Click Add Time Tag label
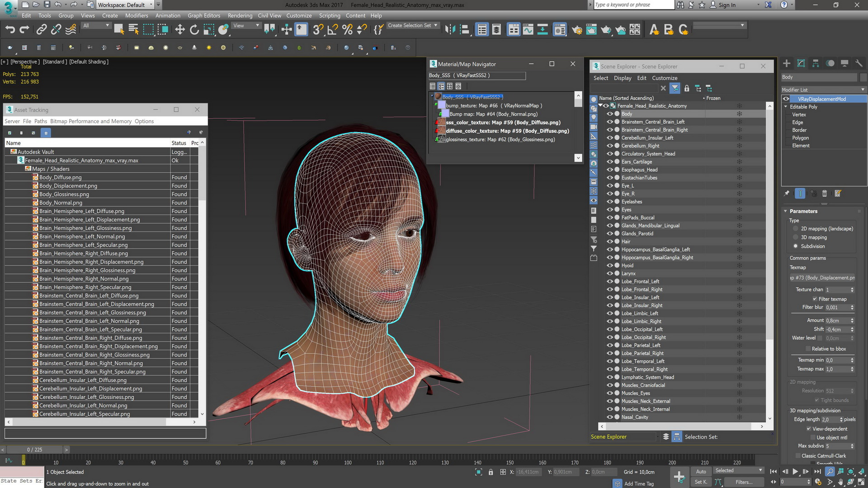This screenshot has width=868, height=488. point(639,483)
